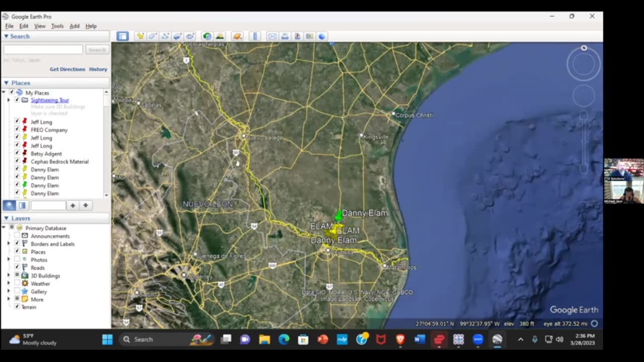Click the split-view icon beside the places magnifier

[x=22, y=205]
